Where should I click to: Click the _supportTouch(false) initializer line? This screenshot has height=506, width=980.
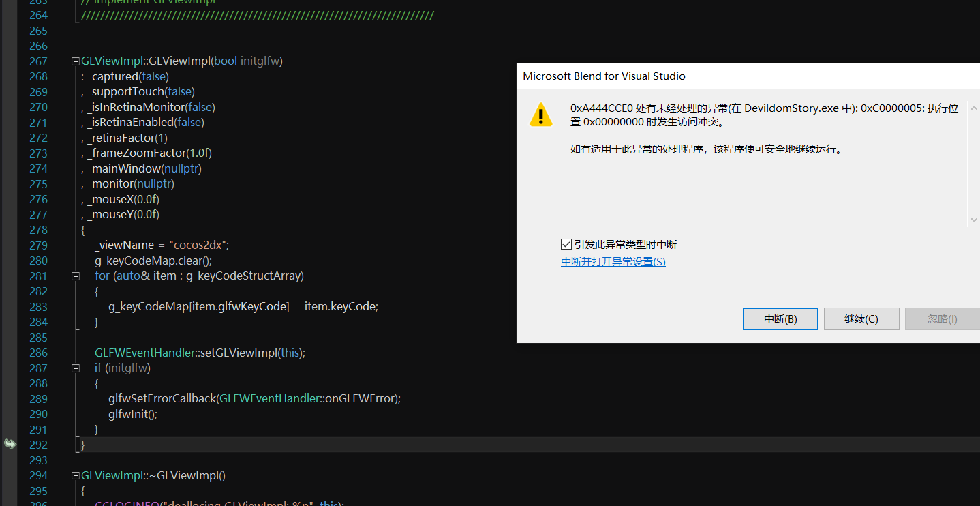[x=138, y=91]
